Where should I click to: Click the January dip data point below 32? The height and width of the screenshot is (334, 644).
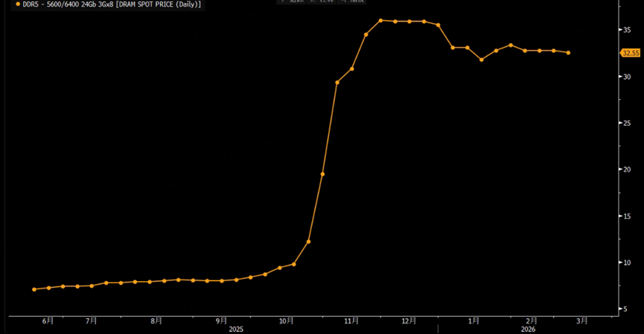[x=482, y=60]
